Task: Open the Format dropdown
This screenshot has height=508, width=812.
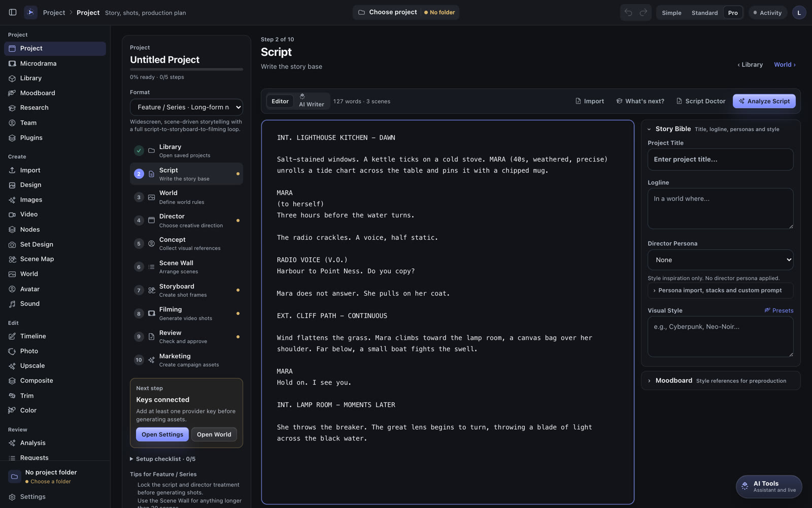Action: [186, 107]
